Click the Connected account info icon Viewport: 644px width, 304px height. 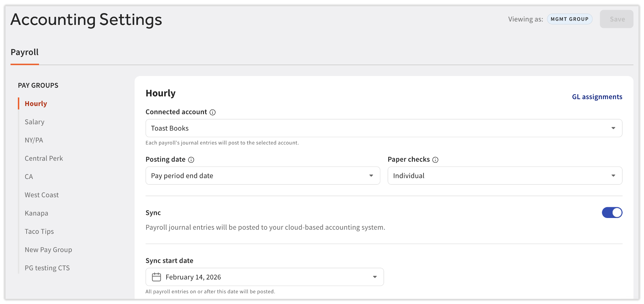point(213,112)
